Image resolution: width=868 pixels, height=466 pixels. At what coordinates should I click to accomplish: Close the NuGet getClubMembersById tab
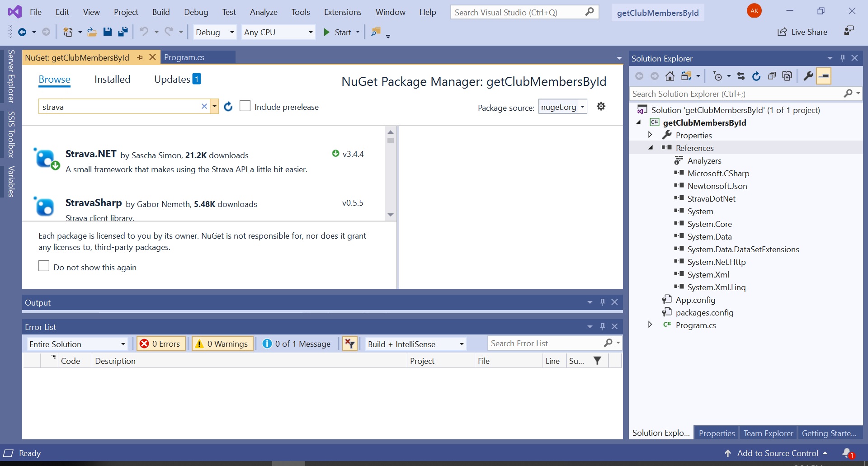pos(152,57)
